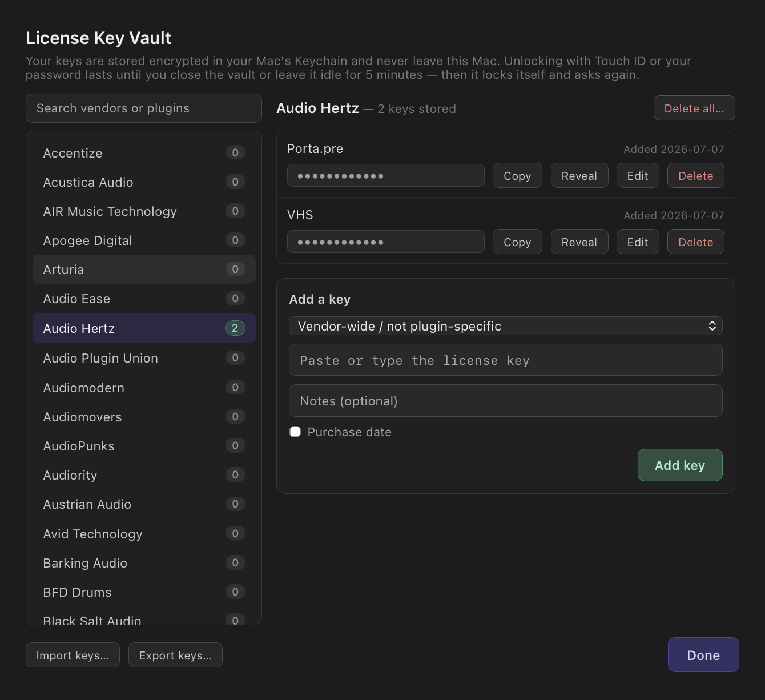Select AudioPunks vendor
The image size is (765, 700).
pyautogui.click(x=144, y=446)
